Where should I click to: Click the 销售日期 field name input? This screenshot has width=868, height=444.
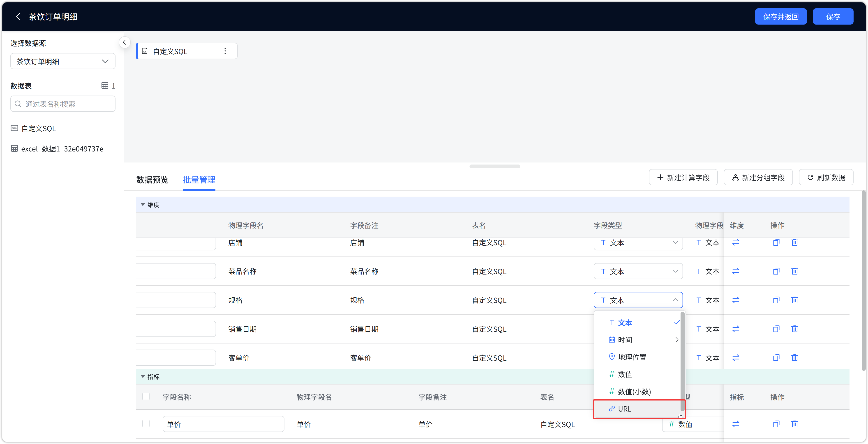coord(176,329)
